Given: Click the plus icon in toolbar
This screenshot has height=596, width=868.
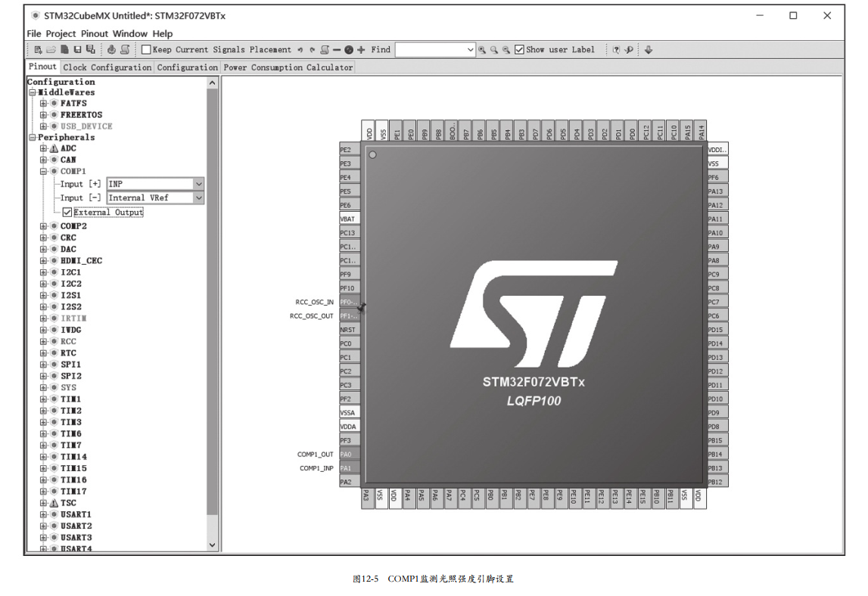Looking at the screenshot, I should pos(361,50).
